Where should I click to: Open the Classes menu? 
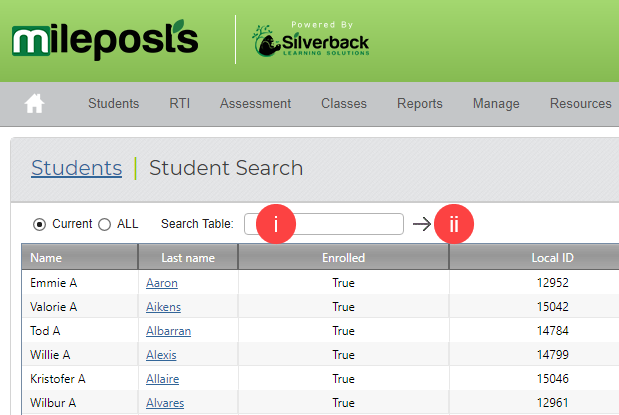point(344,103)
